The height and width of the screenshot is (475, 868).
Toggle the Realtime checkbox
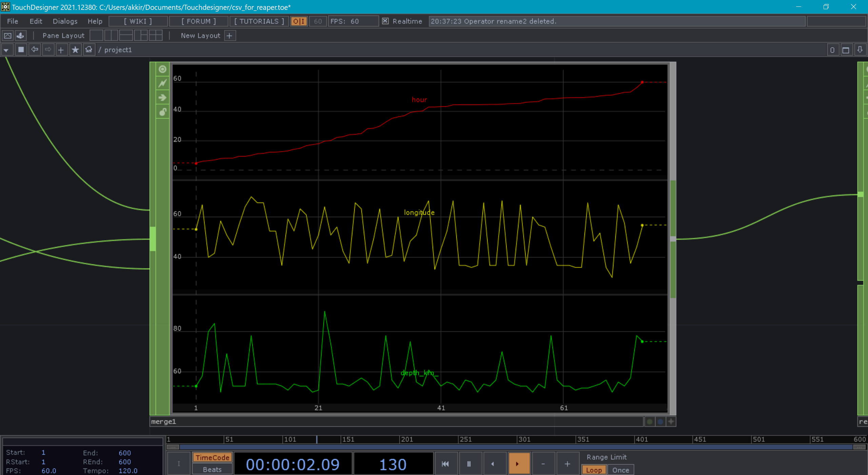coord(385,21)
